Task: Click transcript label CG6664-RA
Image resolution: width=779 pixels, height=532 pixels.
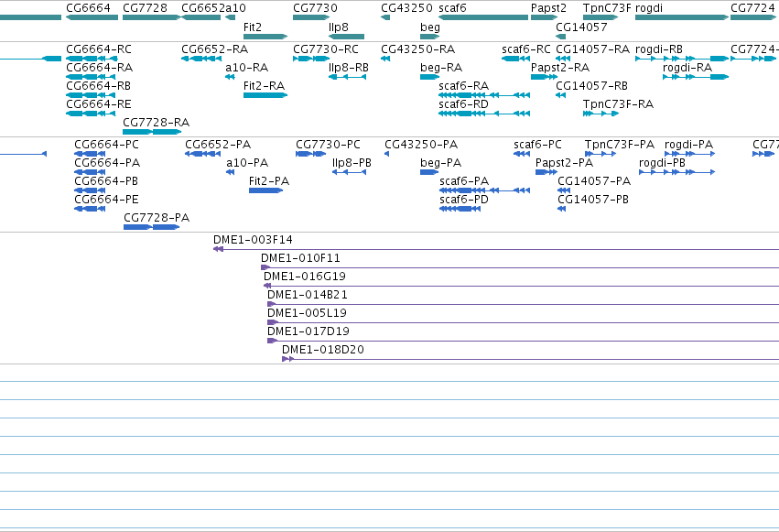Action: pyautogui.click(x=100, y=68)
